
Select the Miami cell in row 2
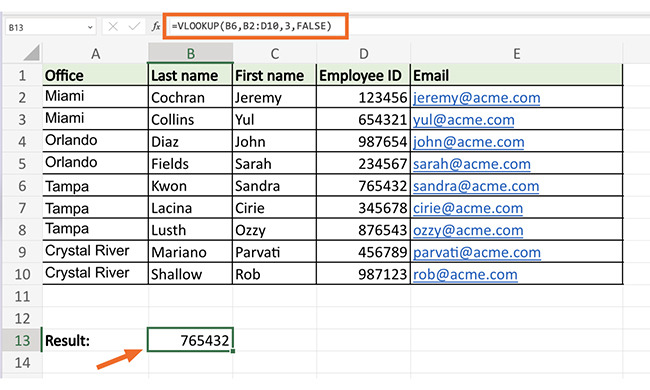[x=95, y=97]
